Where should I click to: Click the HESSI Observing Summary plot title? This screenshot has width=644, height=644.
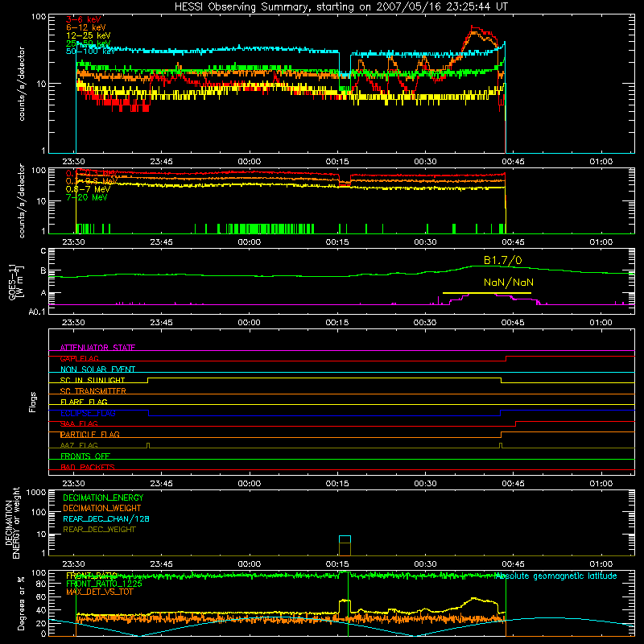341,7
